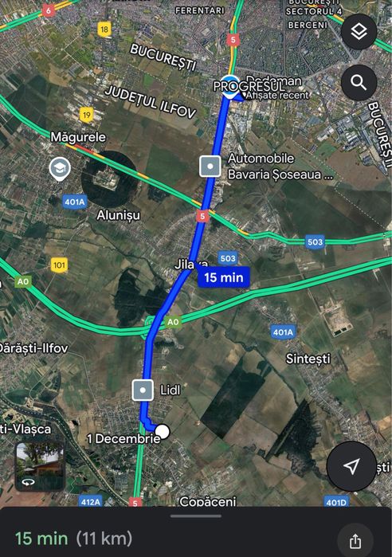Tap the 503 road shield on green road
The height and width of the screenshot is (557, 392).
coord(315,242)
